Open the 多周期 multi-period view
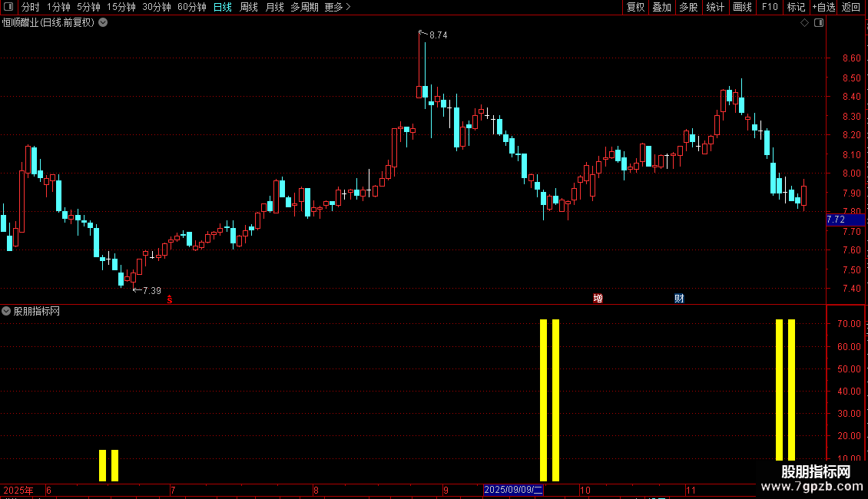This screenshot has width=868, height=499. click(x=304, y=7)
